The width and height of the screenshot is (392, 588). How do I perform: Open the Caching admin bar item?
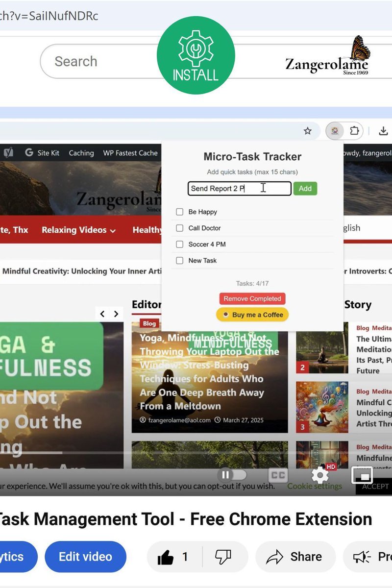pos(81,153)
